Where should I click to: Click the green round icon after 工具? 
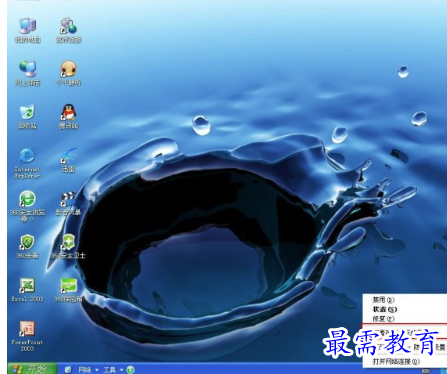point(131,370)
